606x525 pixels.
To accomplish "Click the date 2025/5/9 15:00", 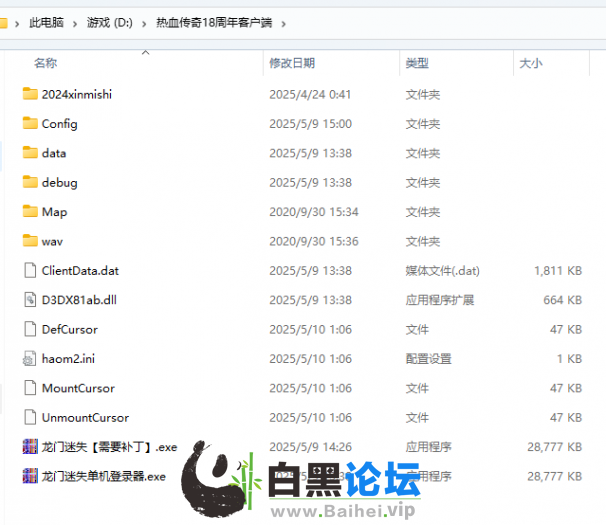I will point(311,124).
